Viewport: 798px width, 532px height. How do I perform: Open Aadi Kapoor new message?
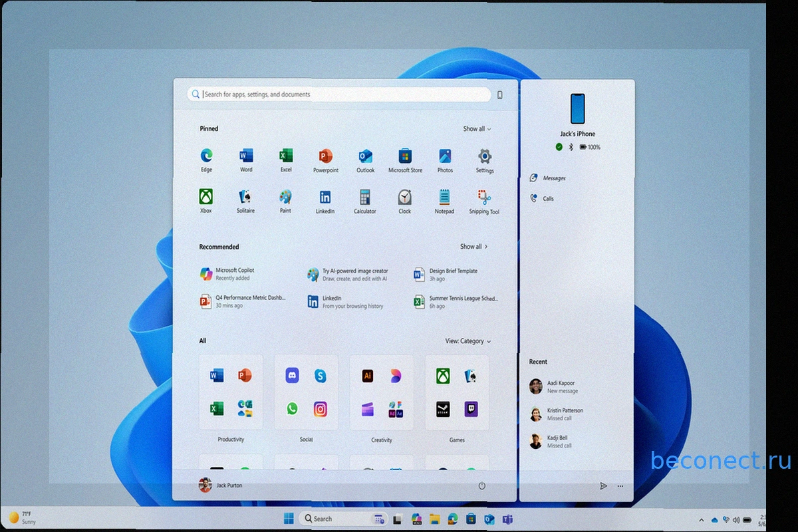click(553, 387)
